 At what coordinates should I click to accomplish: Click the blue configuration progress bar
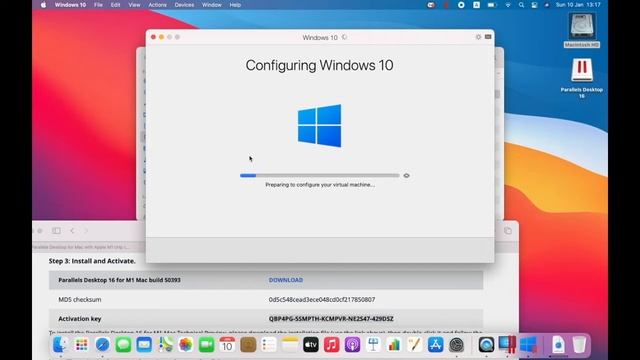pos(320,176)
